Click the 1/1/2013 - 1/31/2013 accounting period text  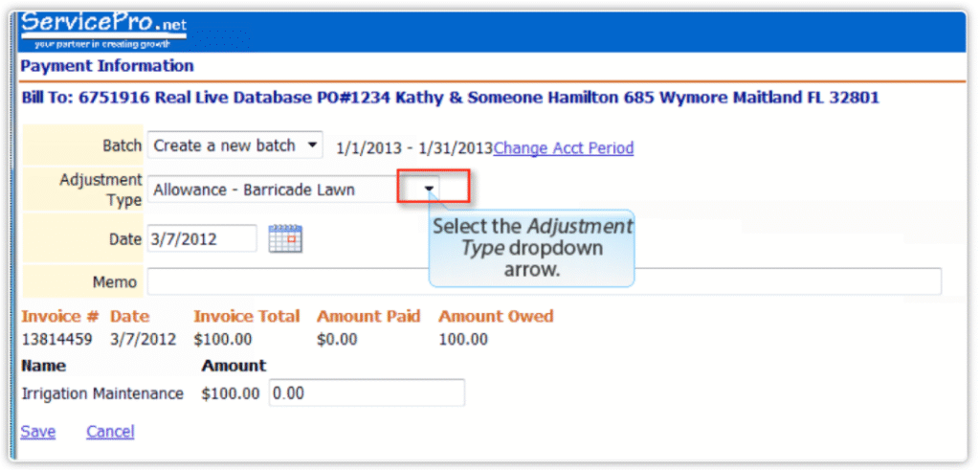(x=413, y=148)
